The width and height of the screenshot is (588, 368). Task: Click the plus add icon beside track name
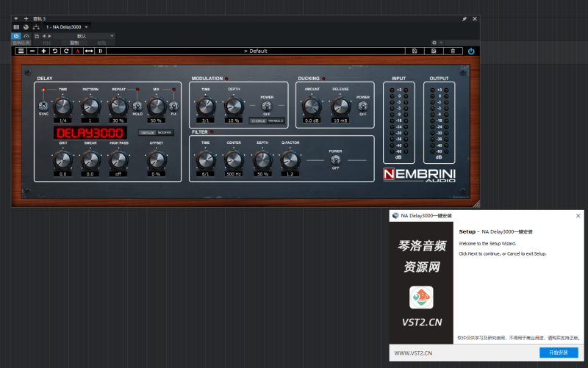tap(26, 19)
